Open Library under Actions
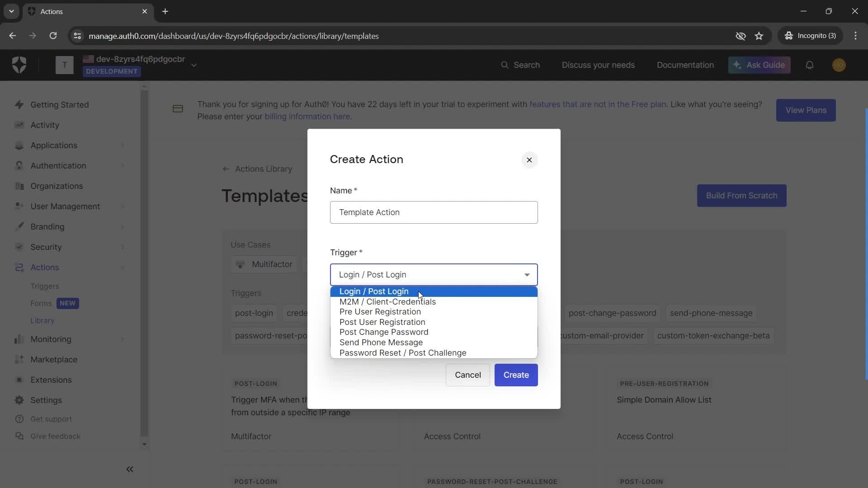The height and width of the screenshot is (488, 868). (42, 321)
